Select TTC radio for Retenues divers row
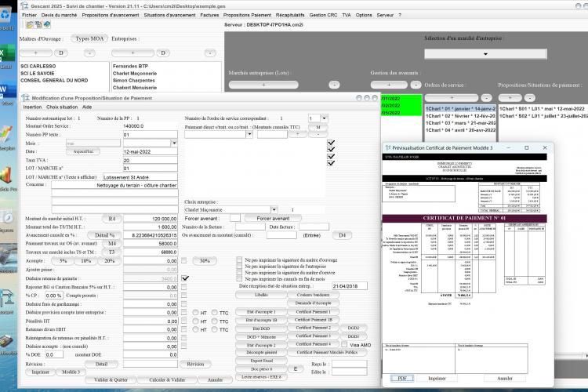 coord(214,329)
